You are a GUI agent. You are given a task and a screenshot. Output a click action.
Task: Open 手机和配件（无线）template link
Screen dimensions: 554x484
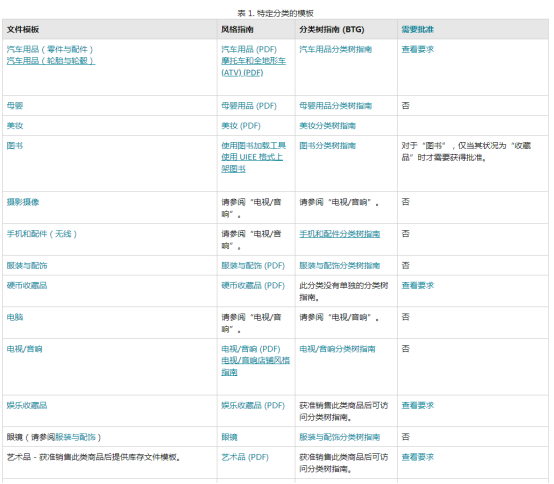click(42, 234)
